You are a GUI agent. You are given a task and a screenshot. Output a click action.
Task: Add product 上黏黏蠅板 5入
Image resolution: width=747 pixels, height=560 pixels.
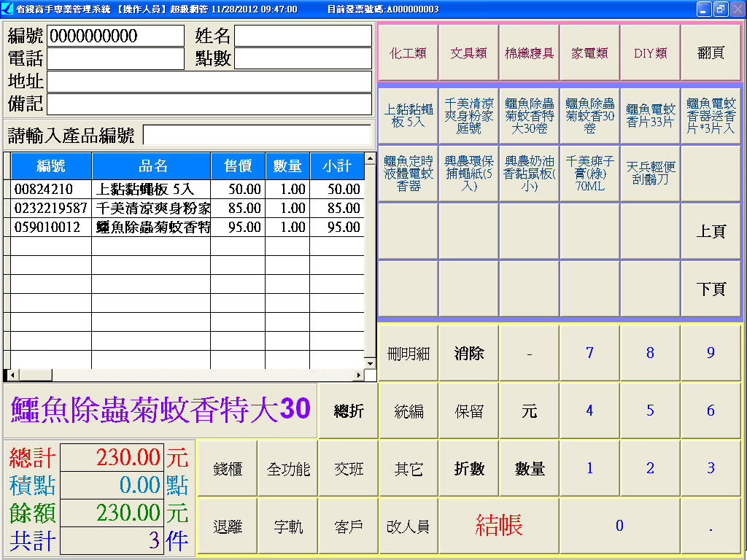point(408,116)
